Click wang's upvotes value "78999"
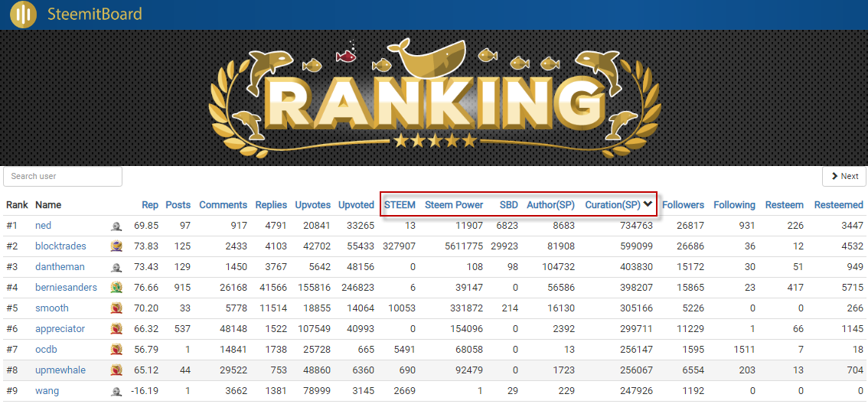This screenshot has height=404, width=868. click(317, 391)
